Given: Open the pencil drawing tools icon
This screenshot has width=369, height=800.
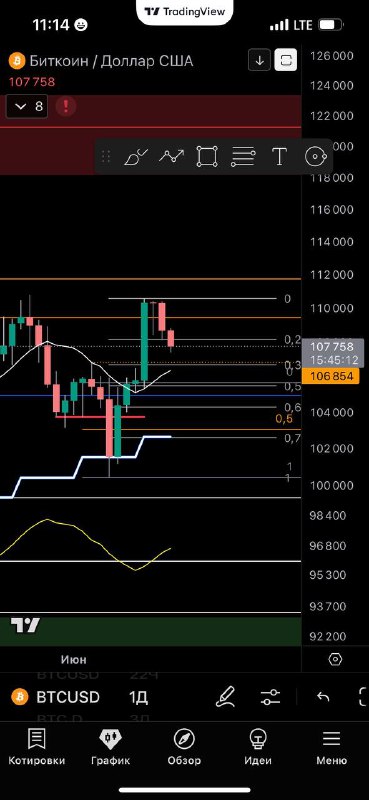Looking at the screenshot, I should [x=225, y=697].
